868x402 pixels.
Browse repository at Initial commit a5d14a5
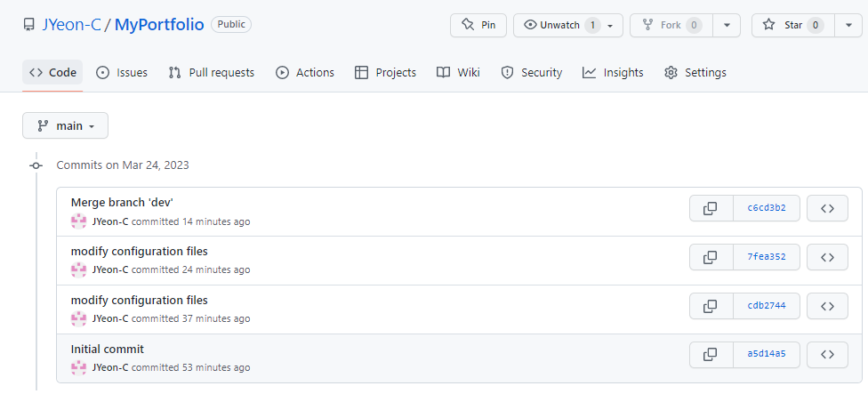pyautogui.click(x=827, y=354)
